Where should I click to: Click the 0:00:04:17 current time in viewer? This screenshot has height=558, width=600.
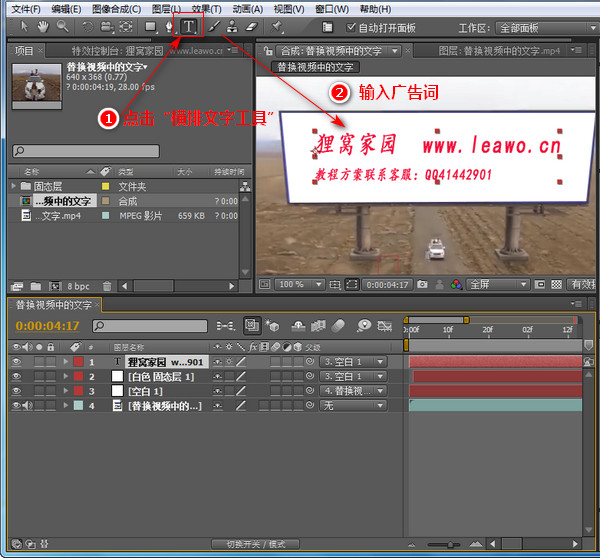pos(387,284)
